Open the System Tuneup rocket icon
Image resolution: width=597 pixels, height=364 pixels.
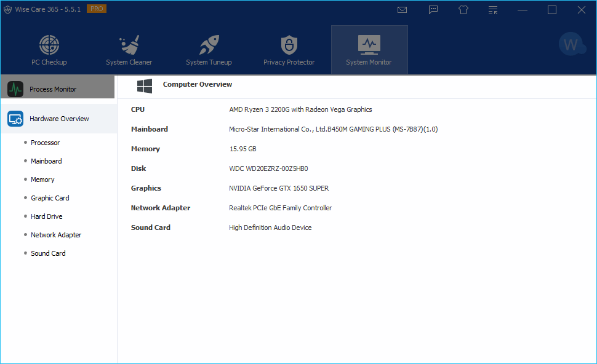(x=209, y=45)
